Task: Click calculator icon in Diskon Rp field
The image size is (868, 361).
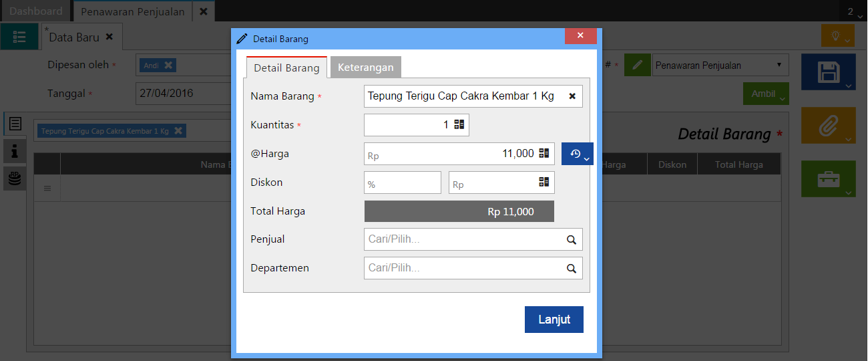Action: tap(544, 183)
